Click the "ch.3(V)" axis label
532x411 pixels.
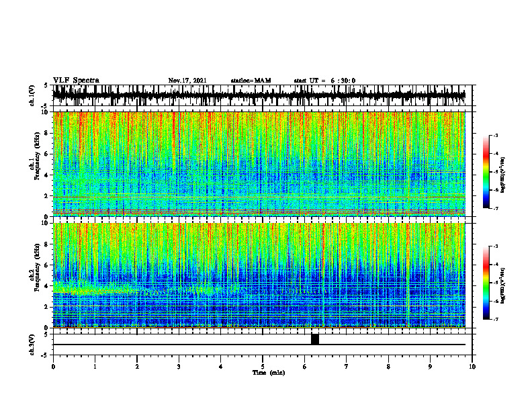pyautogui.click(x=32, y=345)
